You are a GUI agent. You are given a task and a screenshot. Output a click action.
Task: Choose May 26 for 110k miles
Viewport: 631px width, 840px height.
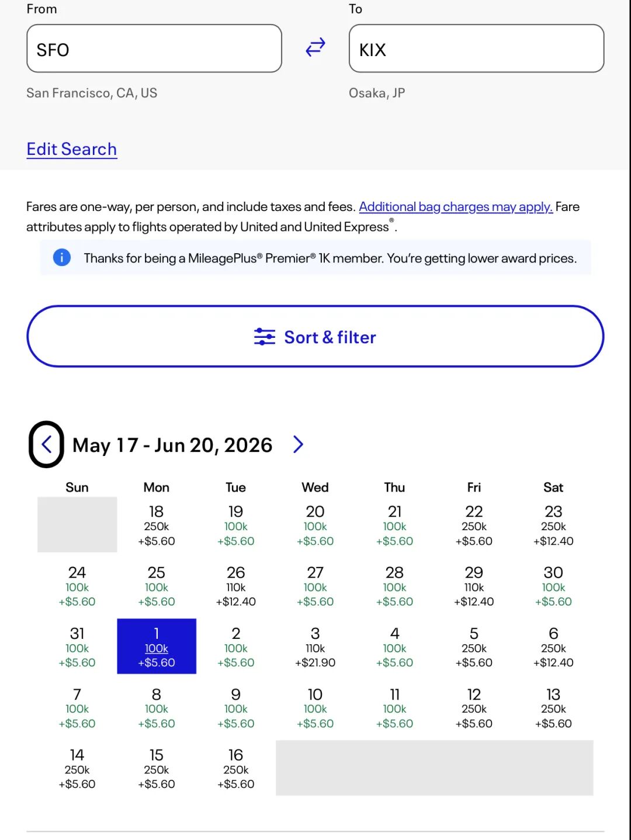236,586
